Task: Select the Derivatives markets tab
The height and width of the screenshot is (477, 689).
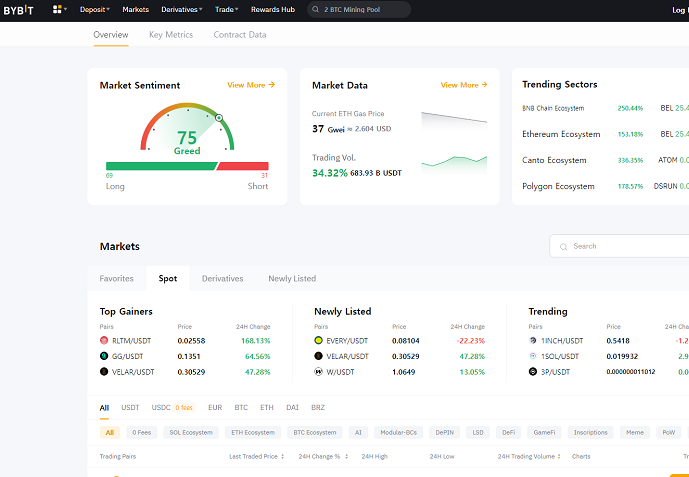Action: pyautogui.click(x=222, y=278)
